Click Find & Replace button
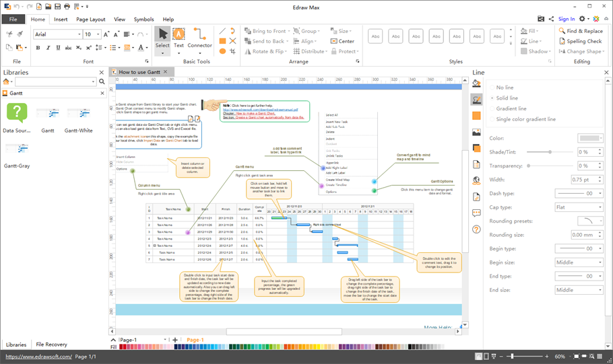The height and width of the screenshot is (364, 613). (x=580, y=31)
